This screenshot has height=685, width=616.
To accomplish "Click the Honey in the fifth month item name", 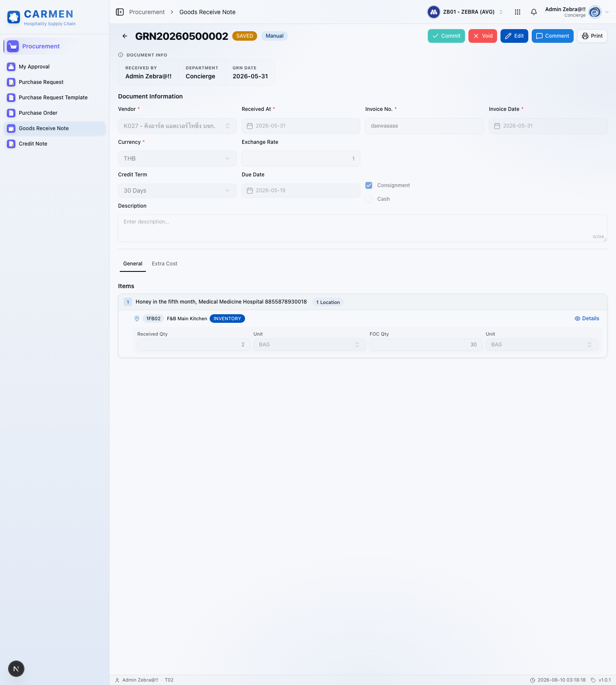I will click(221, 302).
